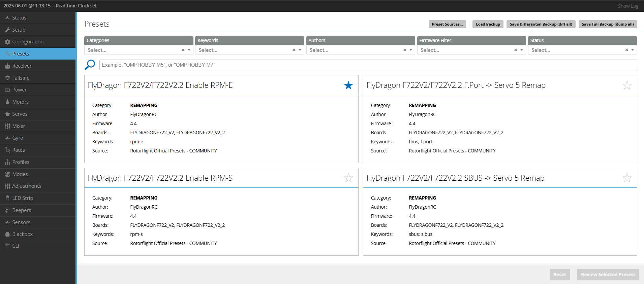Clear the Authors filter with the x
This screenshot has width=644, height=284.
405,50
